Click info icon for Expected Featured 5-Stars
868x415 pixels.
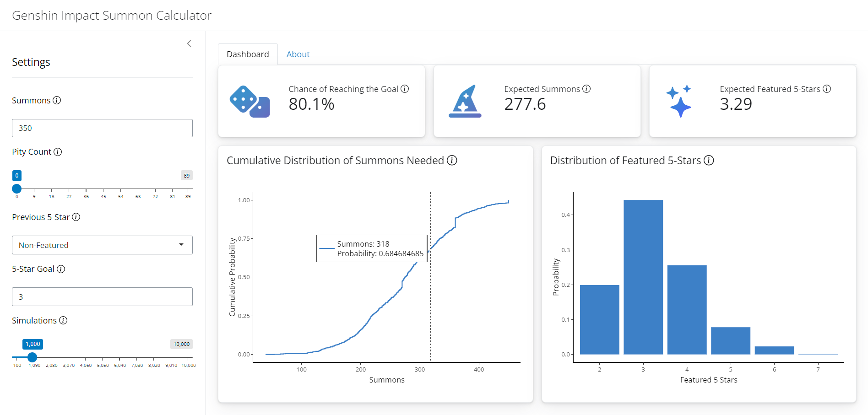click(827, 89)
